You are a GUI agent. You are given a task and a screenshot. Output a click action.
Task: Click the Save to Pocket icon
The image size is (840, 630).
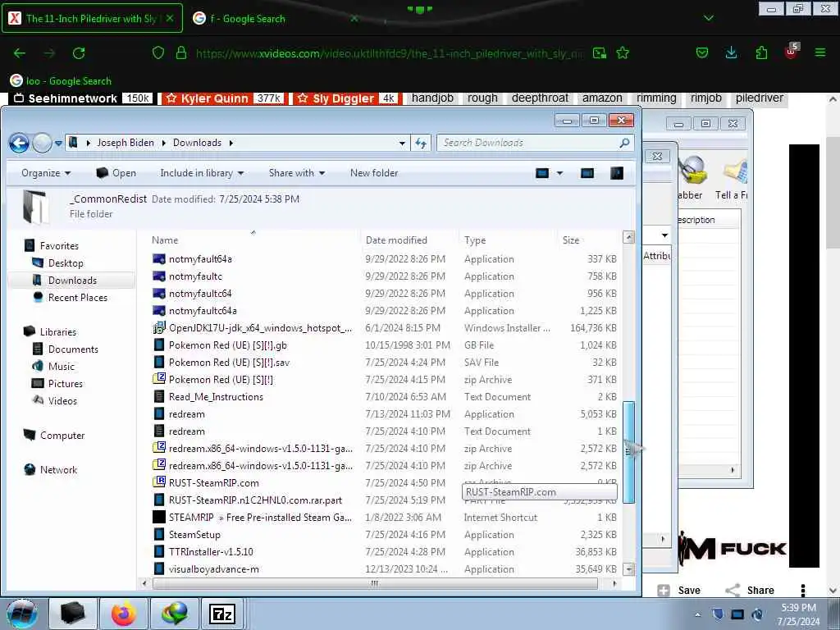pyautogui.click(x=702, y=53)
